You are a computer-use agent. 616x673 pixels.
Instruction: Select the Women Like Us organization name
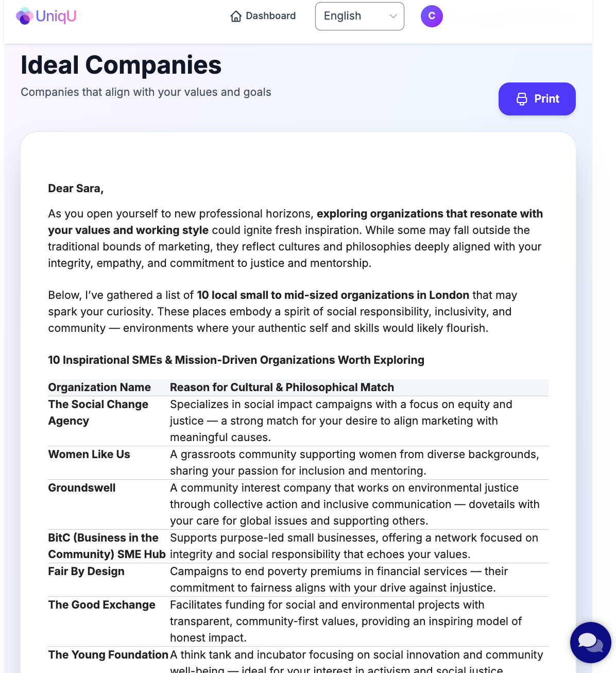coord(89,455)
